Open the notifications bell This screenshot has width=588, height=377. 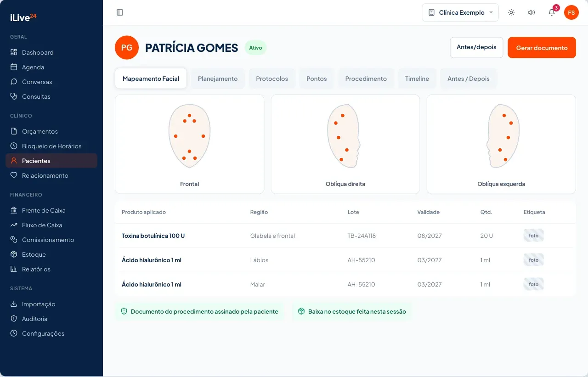point(552,12)
